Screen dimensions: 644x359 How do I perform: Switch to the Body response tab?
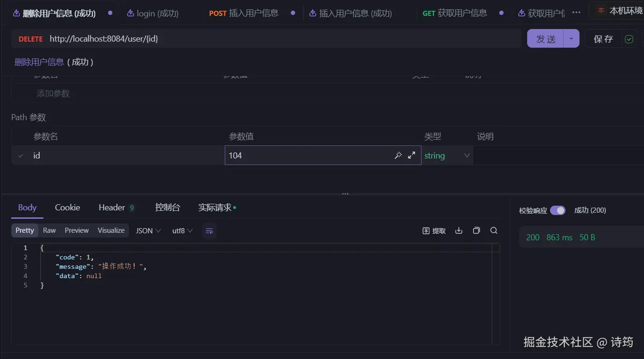coord(27,208)
